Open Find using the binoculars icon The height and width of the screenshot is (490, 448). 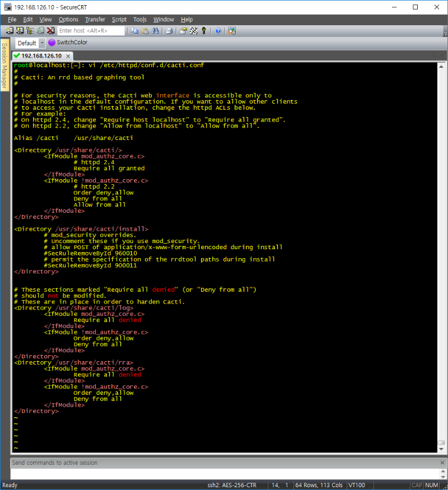(x=155, y=31)
